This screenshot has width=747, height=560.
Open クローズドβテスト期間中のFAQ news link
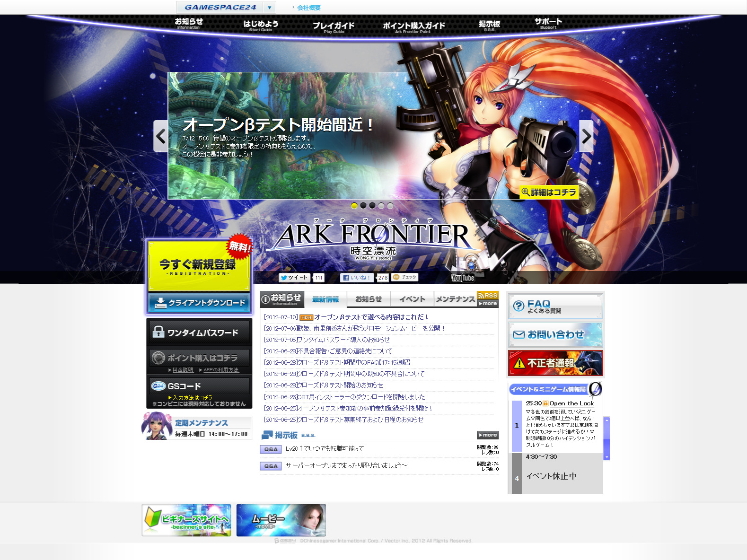tap(353, 362)
